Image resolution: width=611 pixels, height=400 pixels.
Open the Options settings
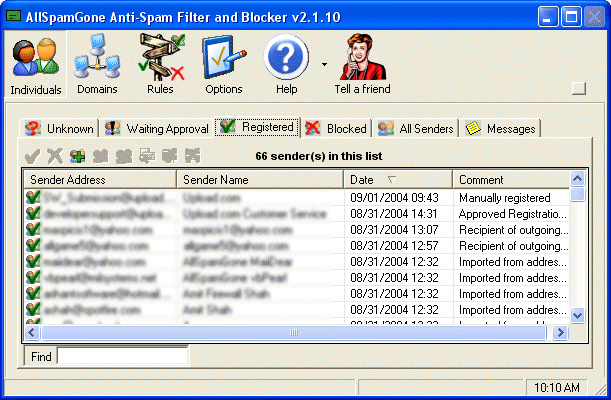point(224,64)
